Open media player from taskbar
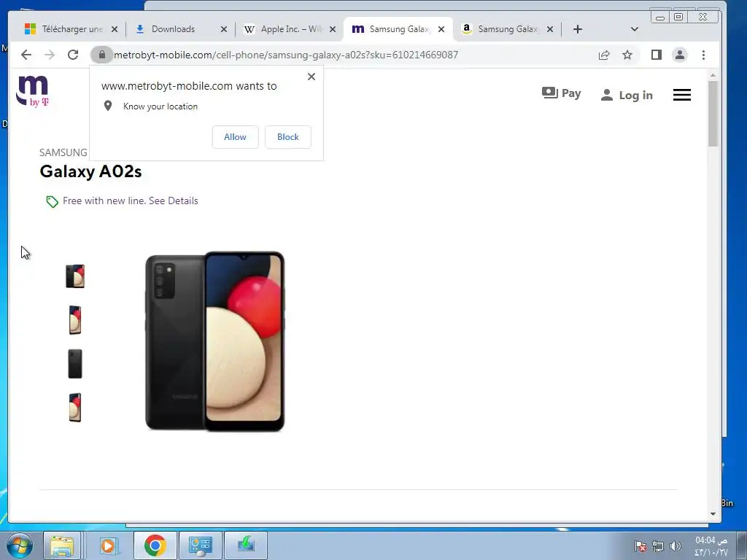747x560 pixels. (108, 545)
